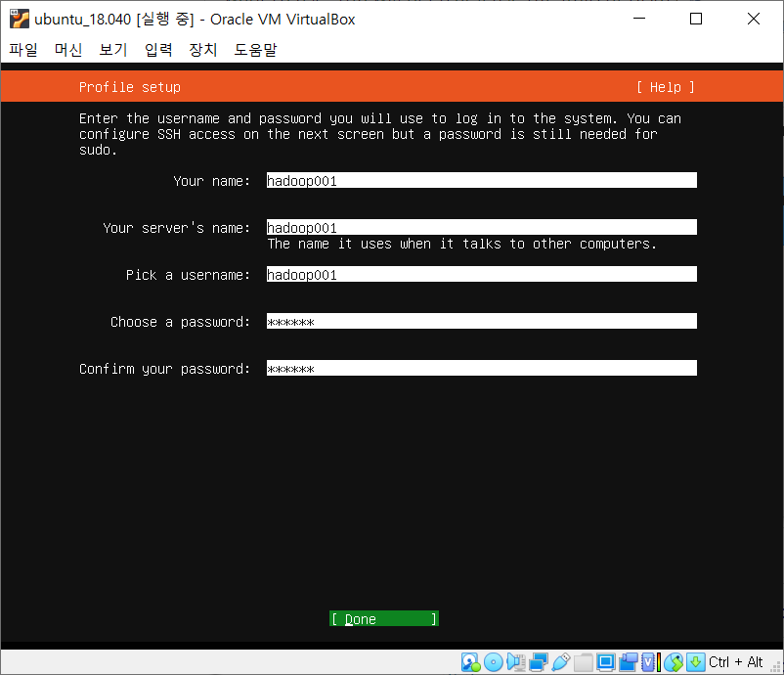This screenshot has width=784, height=675.
Task: Focus the Pick a username field
Action: click(482, 274)
